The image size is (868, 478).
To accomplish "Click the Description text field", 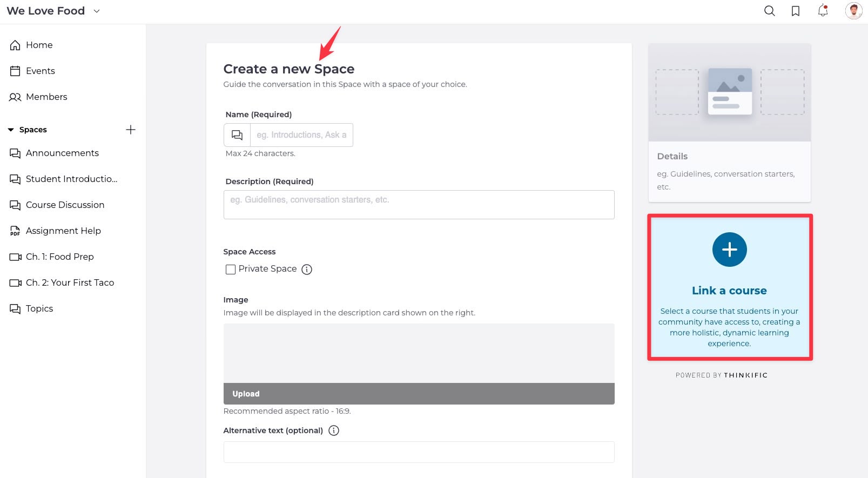I will point(419,205).
